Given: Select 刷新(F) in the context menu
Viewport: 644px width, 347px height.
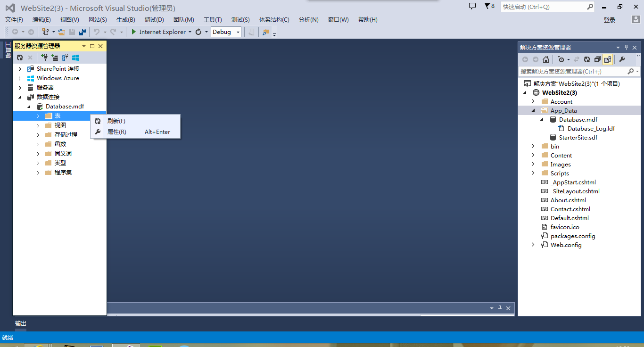Looking at the screenshot, I should pos(135,121).
